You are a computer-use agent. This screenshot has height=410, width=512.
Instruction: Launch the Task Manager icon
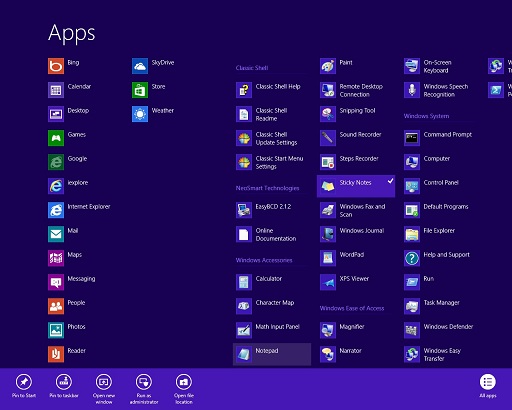pos(412,306)
